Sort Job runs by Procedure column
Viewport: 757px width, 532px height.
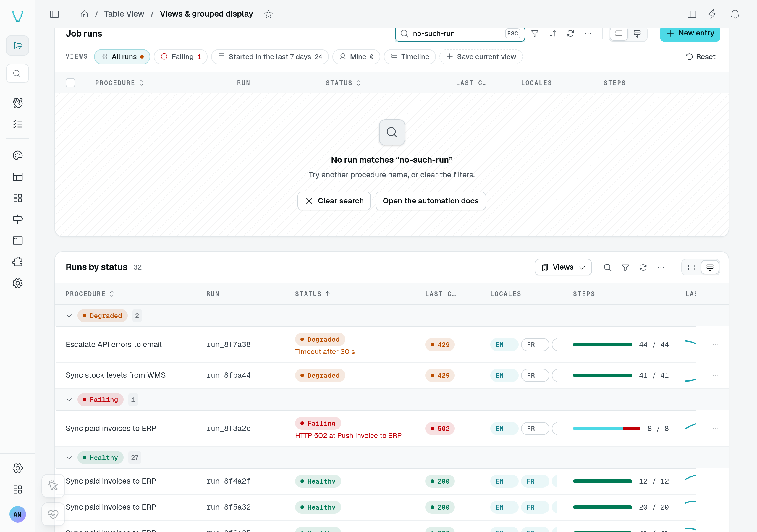coord(119,83)
